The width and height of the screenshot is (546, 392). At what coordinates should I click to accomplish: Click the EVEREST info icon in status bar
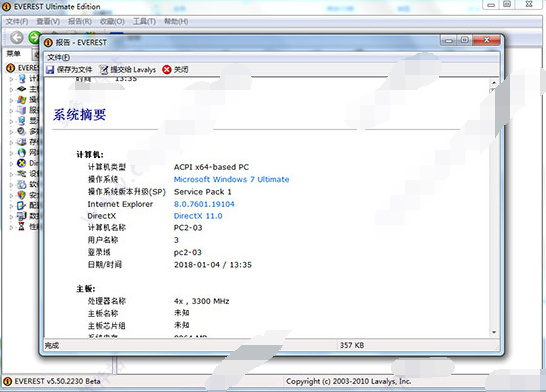pyautogui.click(x=7, y=381)
